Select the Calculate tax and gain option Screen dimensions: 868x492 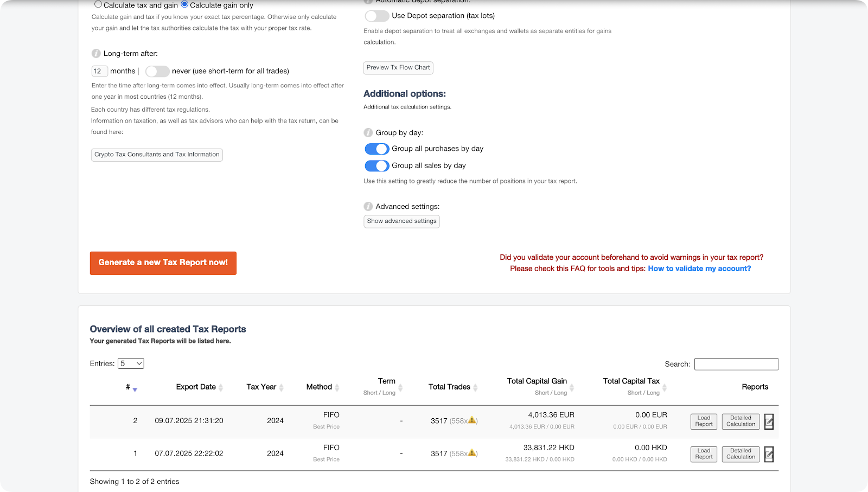(98, 4)
